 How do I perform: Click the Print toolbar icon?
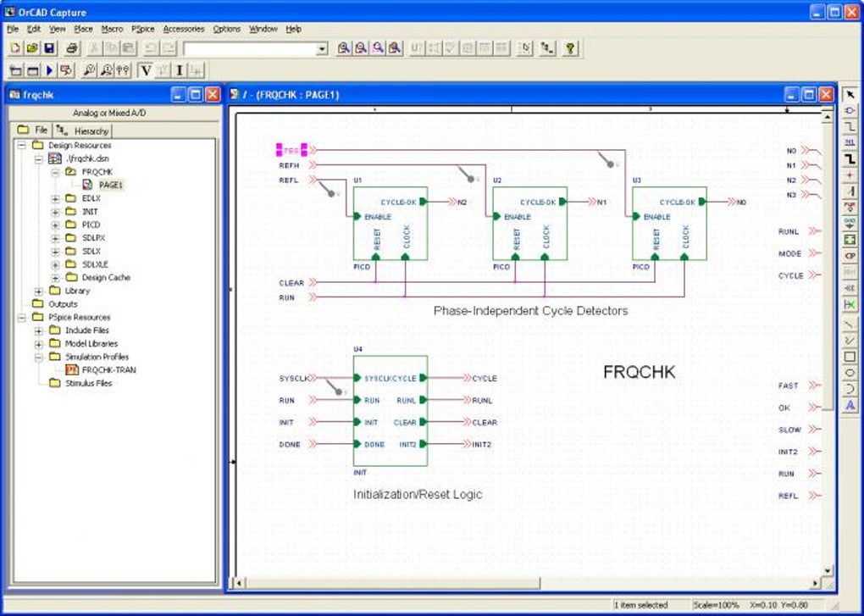[72, 48]
